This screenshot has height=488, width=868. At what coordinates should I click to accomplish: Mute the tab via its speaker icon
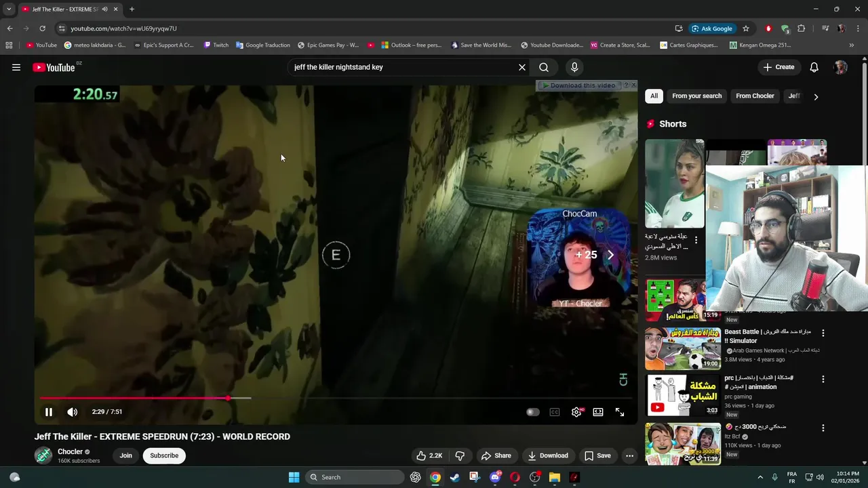[104, 9]
